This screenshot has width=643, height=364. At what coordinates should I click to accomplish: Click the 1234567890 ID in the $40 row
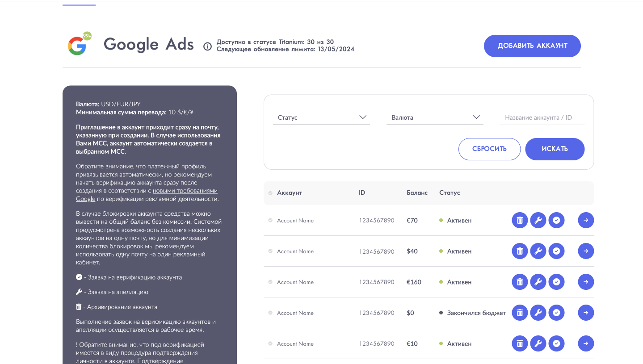coord(377,251)
